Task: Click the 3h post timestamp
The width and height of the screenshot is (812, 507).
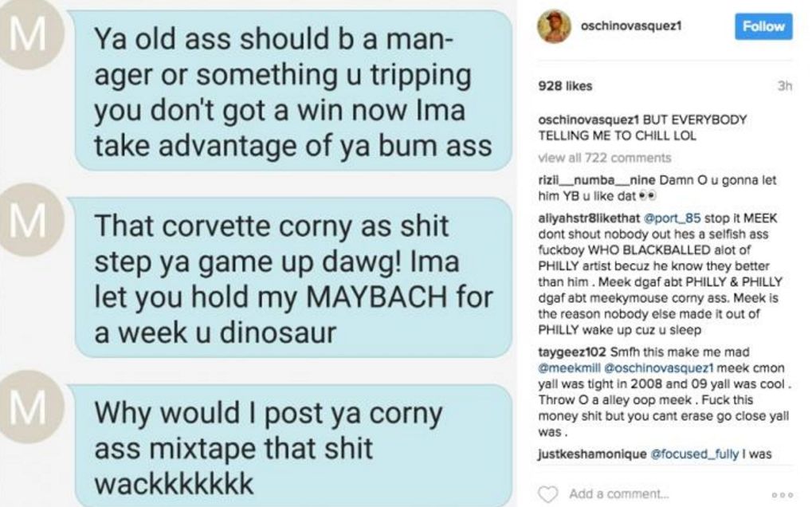Action: click(x=785, y=86)
